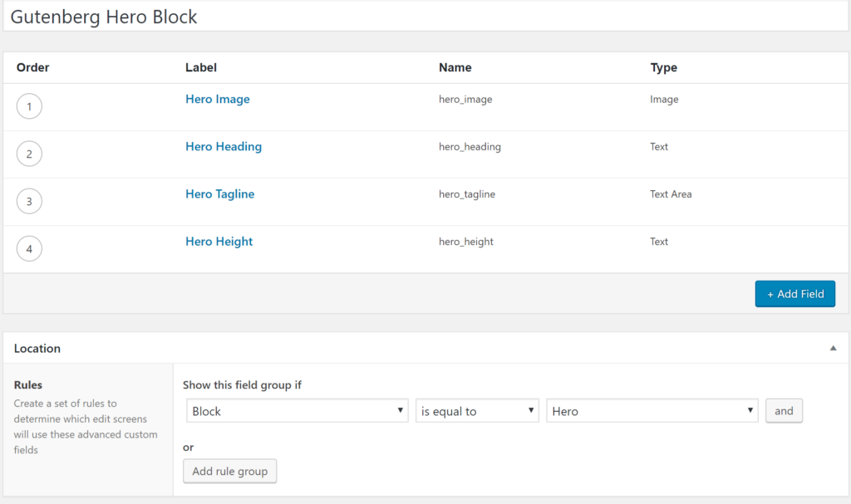Screen dimensions: 851x504
Task: Click the Order column header
Action: pos(32,67)
